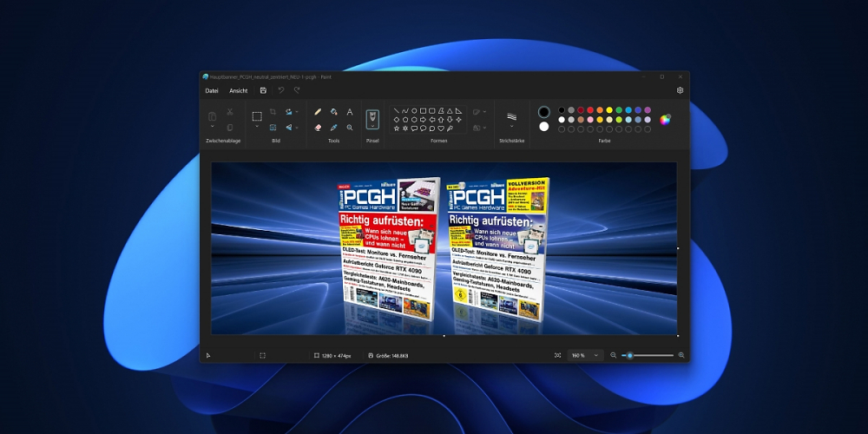
Task: Open the 160 % zoom level dropdown
Action: tap(585, 355)
